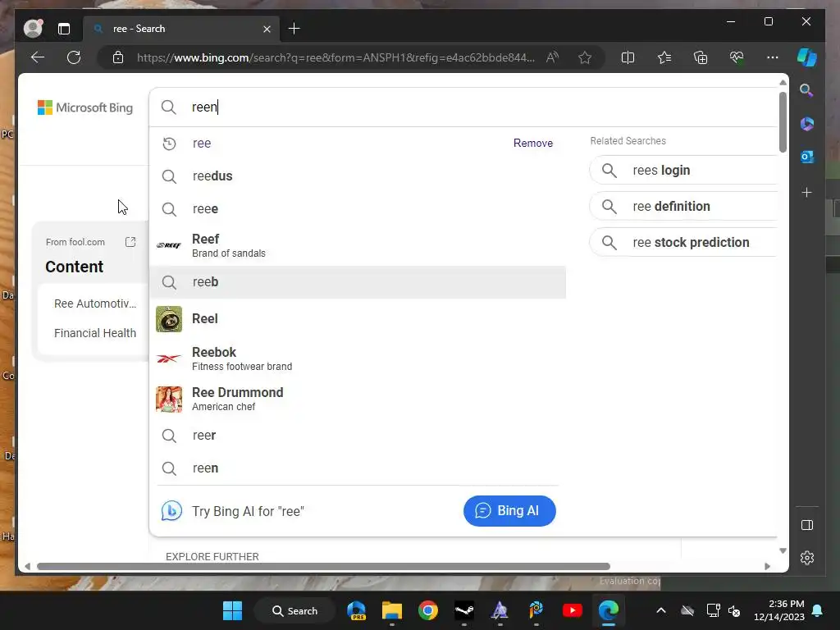Viewport: 840px width, 630px height.
Task: Open Outlook in the sidebar
Action: click(807, 157)
